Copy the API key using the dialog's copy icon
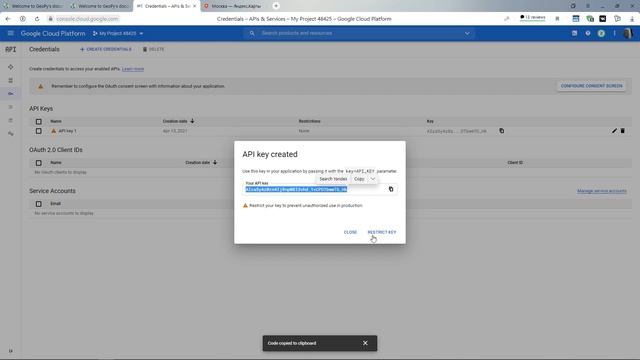This screenshot has width=640, height=360. [391, 189]
